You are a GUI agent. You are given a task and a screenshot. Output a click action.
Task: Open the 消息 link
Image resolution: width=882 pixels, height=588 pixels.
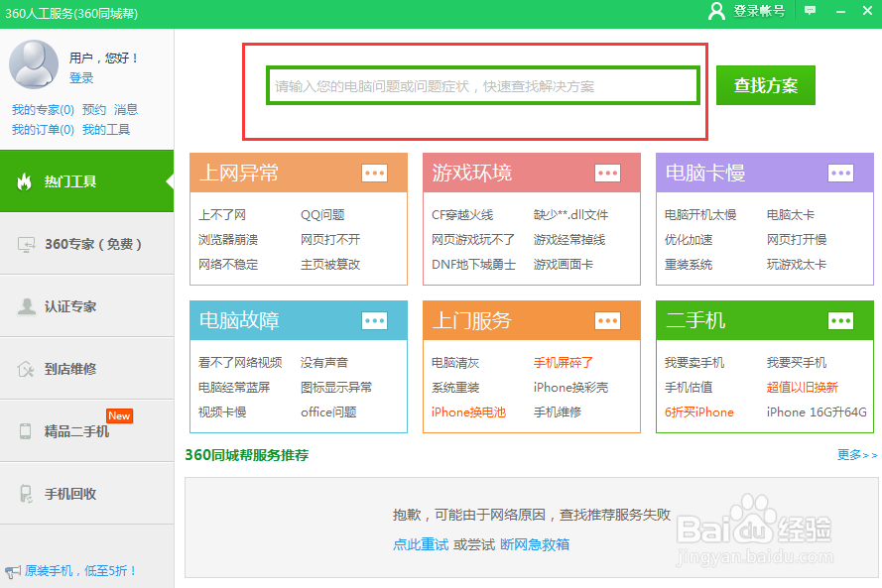pyautogui.click(x=125, y=110)
